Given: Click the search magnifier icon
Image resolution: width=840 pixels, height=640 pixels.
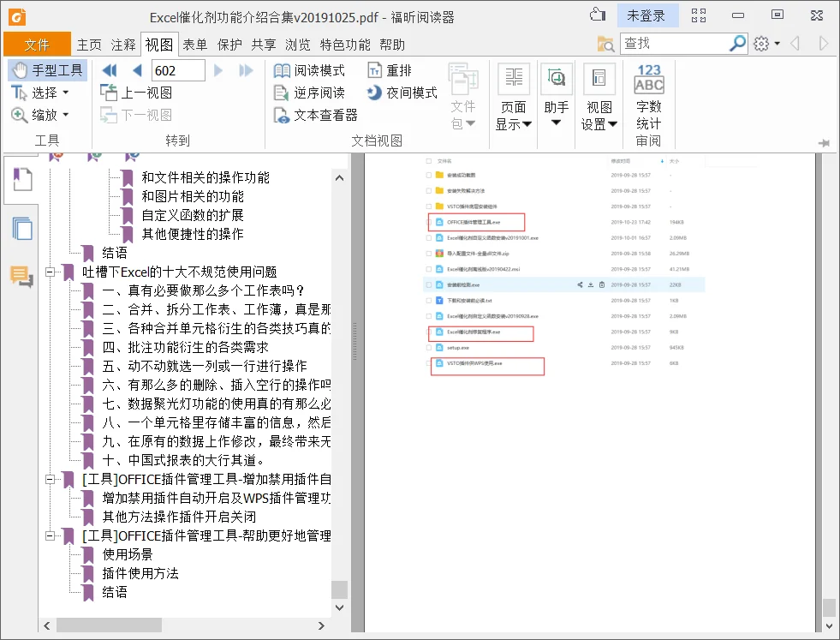Looking at the screenshot, I should [x=738, y=44].
